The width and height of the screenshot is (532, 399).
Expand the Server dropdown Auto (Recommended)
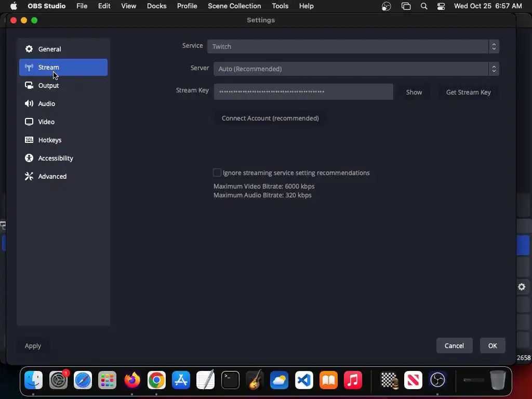(356, 69)
